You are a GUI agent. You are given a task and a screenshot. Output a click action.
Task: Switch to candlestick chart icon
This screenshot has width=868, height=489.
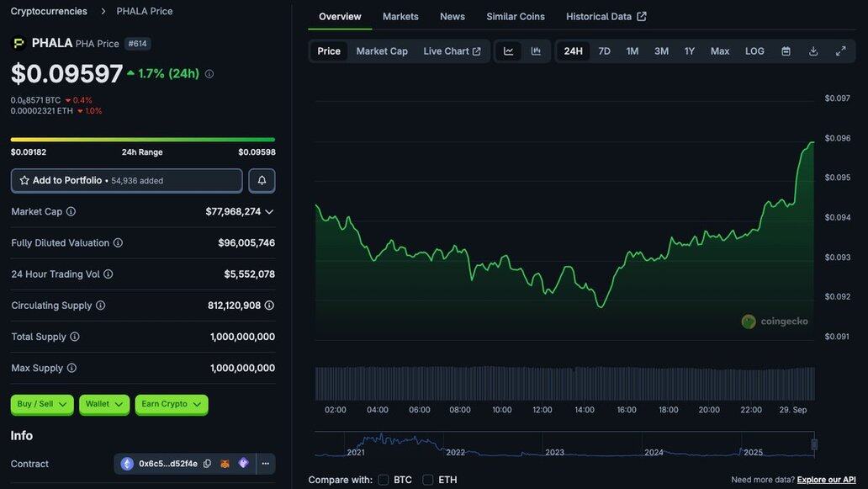pyautogui.click(x=536, y=51)
